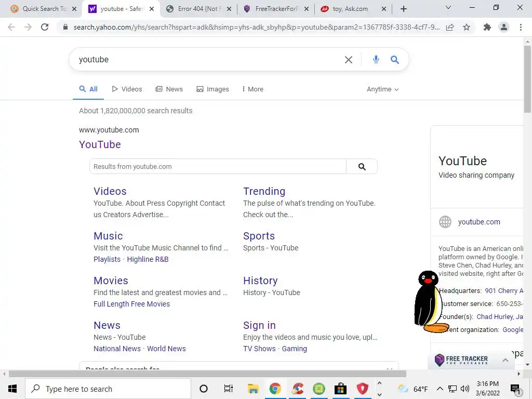The width and height of the screenshot is (532, 399).
Task: Open the Windows Start menu
Action: (12, 389)
